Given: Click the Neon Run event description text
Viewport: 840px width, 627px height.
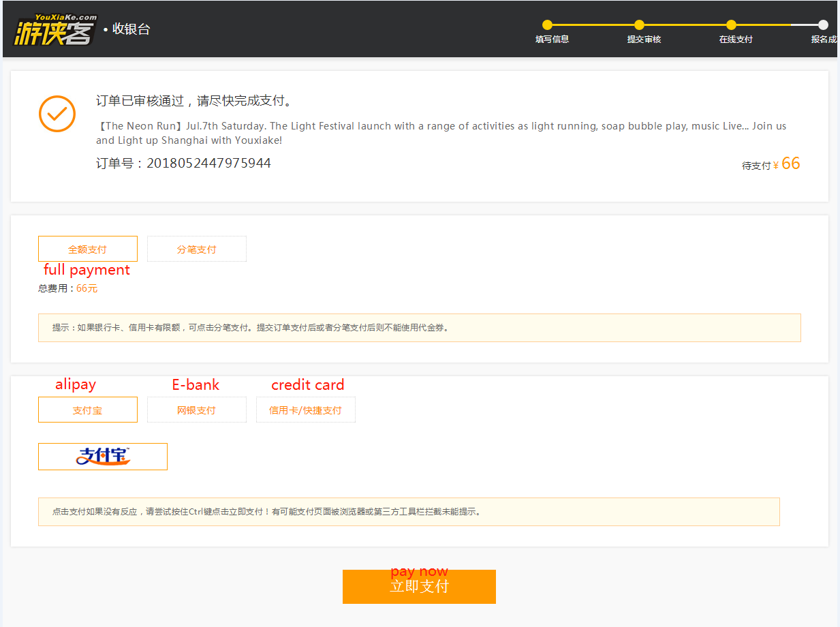Looking at the screenshot, I should pyautogui.click(x=441, y=133).
